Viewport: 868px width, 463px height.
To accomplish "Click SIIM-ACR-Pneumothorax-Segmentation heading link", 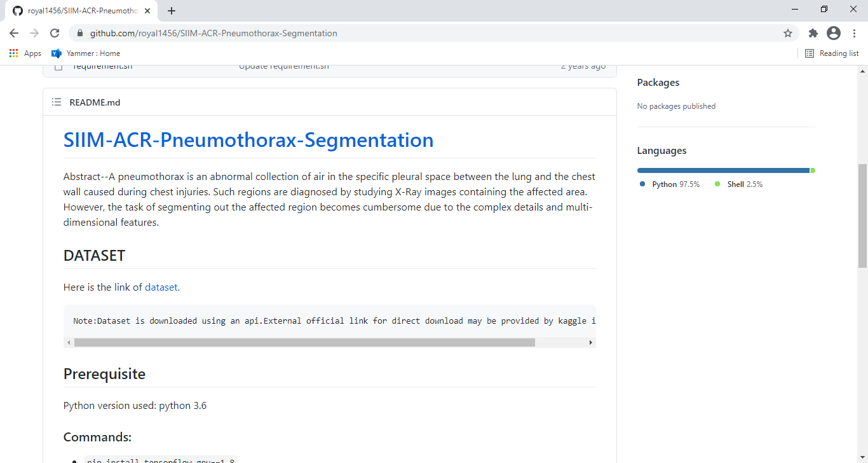I will pyautogui.click(x=248, y=140).
